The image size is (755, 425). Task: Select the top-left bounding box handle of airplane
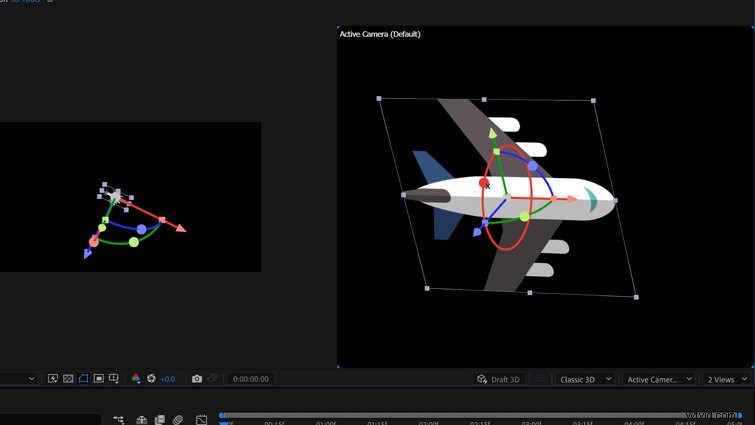379,99
